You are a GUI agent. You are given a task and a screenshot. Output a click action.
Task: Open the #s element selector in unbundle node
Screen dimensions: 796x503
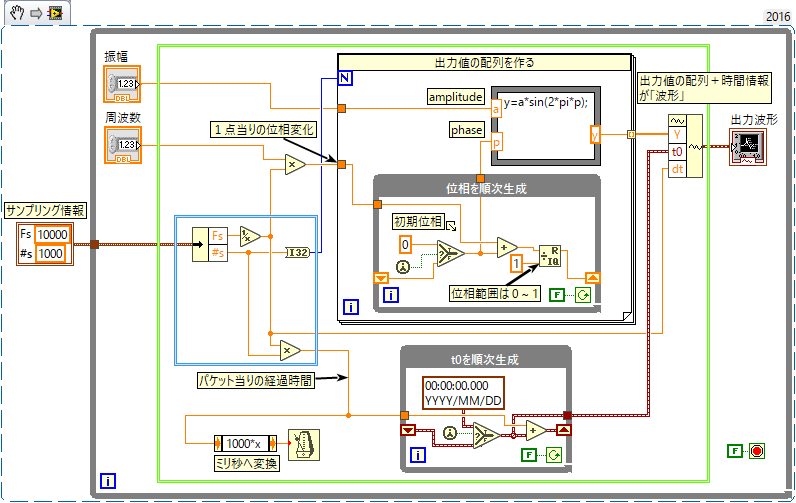218,252
